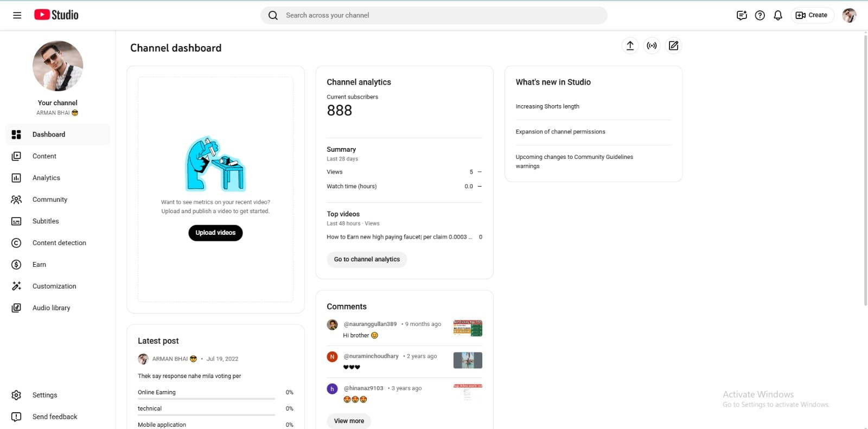This screenshot has height=429, width=868.
Task: Open Analytics menu item
Action: (58, 178)
